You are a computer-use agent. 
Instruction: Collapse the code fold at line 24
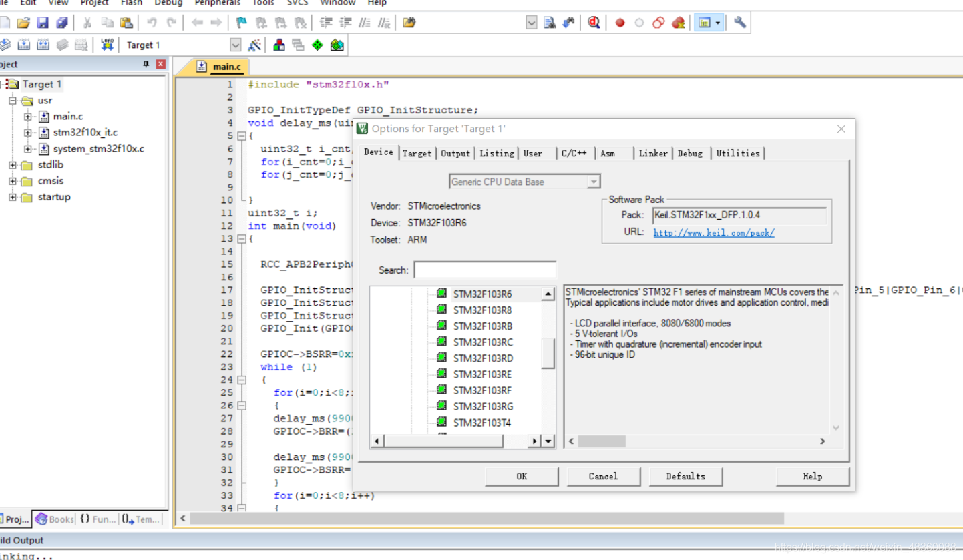click(x=242, y=380)
